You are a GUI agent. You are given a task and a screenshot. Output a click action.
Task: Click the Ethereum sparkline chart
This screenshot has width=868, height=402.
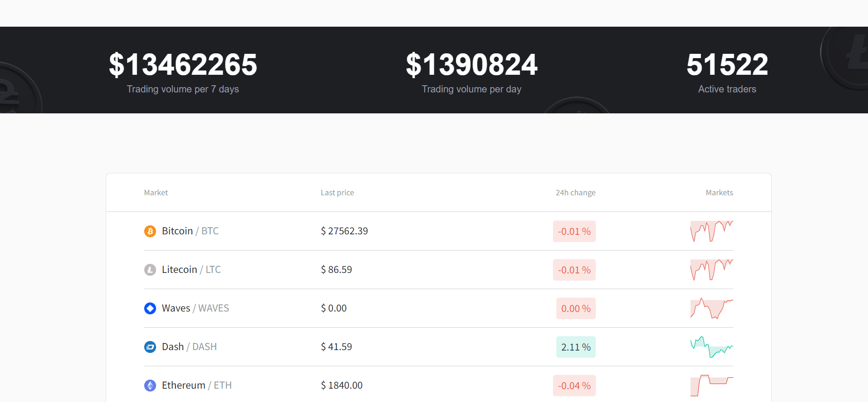pyautogui.click(x=711, y=385)
